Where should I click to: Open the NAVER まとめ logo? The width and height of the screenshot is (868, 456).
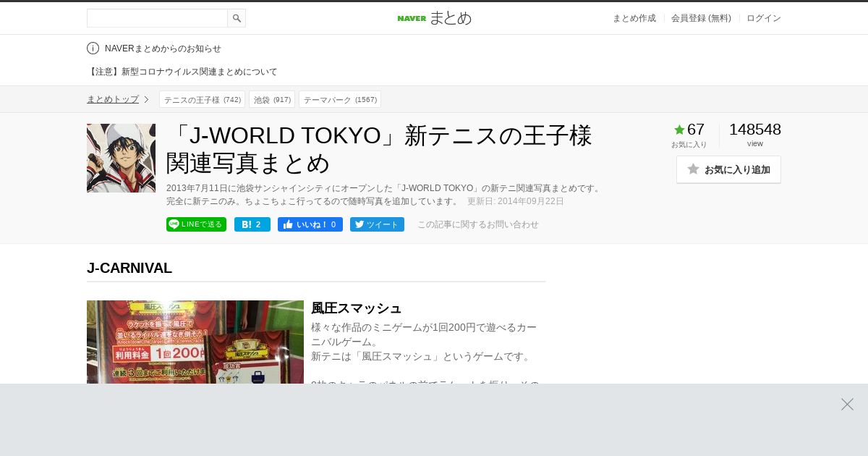(434, 18)
